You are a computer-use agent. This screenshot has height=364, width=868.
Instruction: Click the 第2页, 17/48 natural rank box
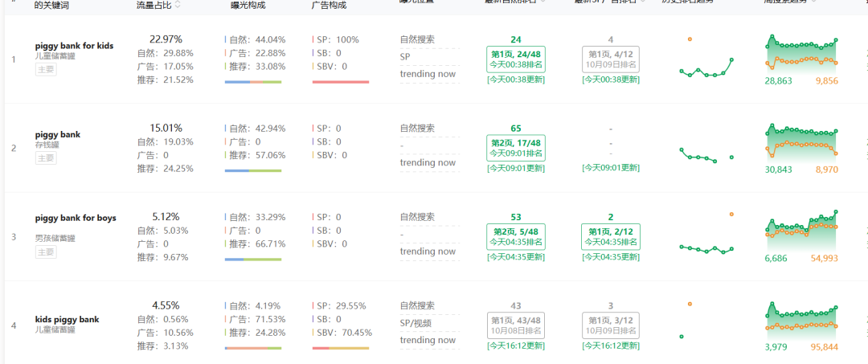[x=516, y=148]
